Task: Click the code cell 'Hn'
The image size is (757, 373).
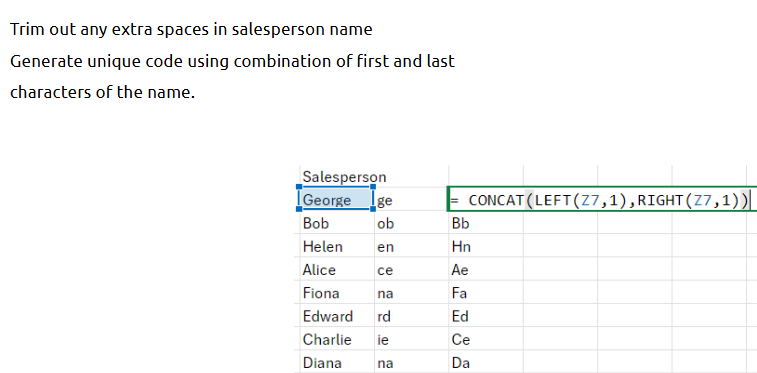Action: (x=486, y=246)
